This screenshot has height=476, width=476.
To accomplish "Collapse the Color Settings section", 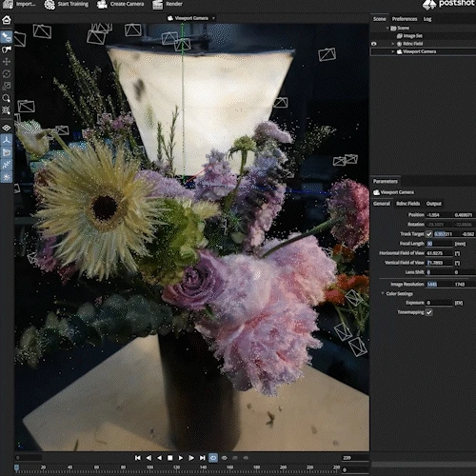I will 383,293.
